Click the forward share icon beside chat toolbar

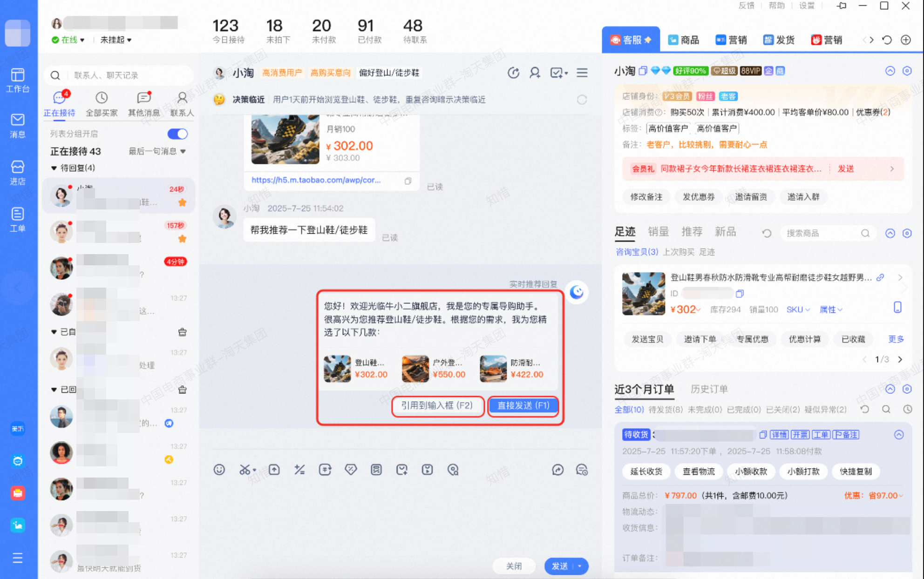coord(557,470)
